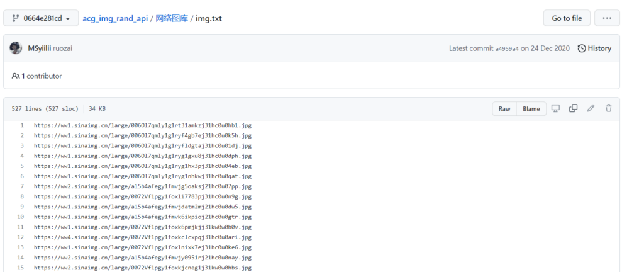Open the three-dots more options menu
The height and width of the screenshot is (272, 644).
(607, 18)
